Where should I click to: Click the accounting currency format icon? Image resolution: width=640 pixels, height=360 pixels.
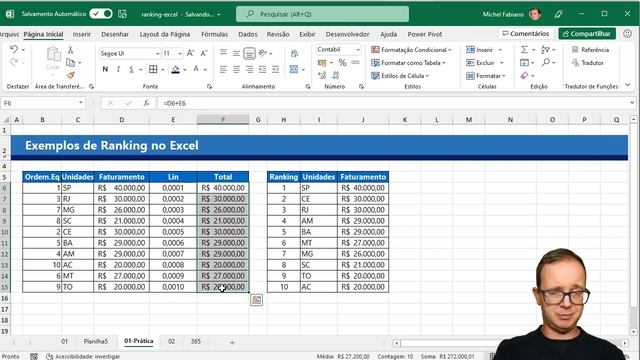tap(322, 63)
